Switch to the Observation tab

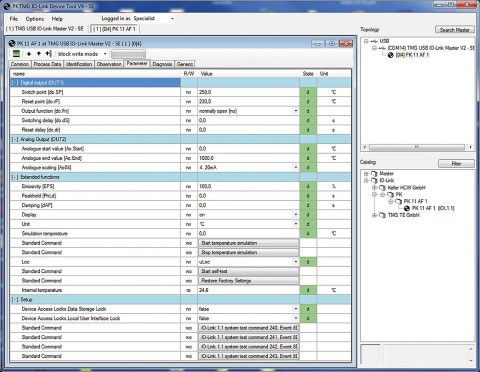coord(109,64)
